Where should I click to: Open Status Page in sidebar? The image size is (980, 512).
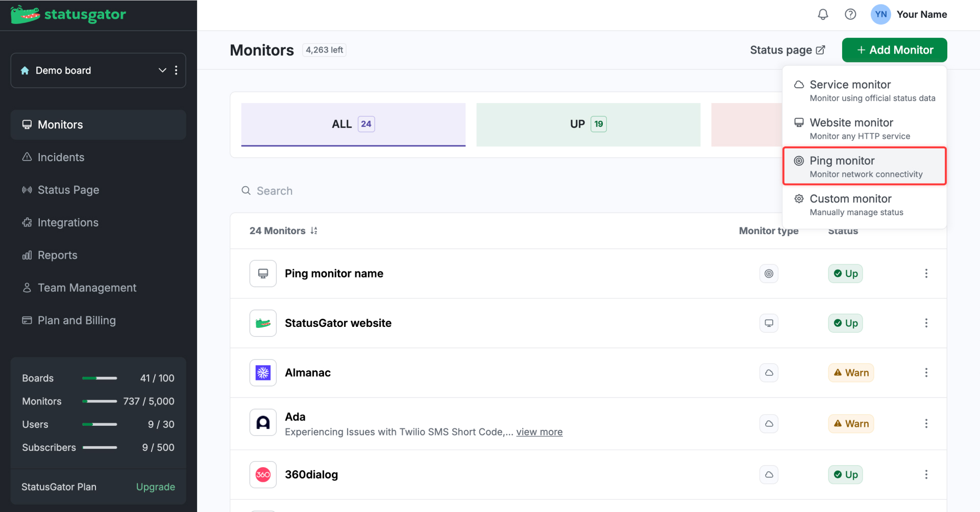click(99, 190)
